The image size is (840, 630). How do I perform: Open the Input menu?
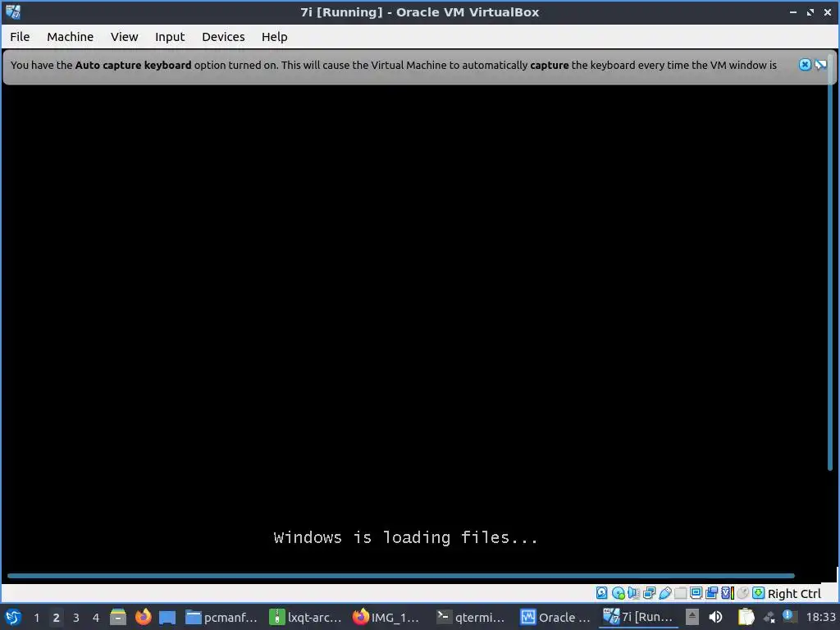pos(170,37)
